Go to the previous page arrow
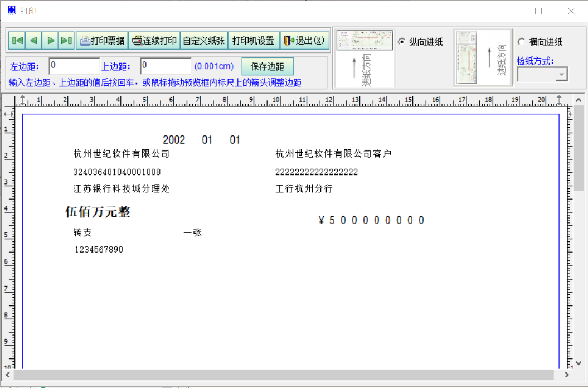 [34, 41]
